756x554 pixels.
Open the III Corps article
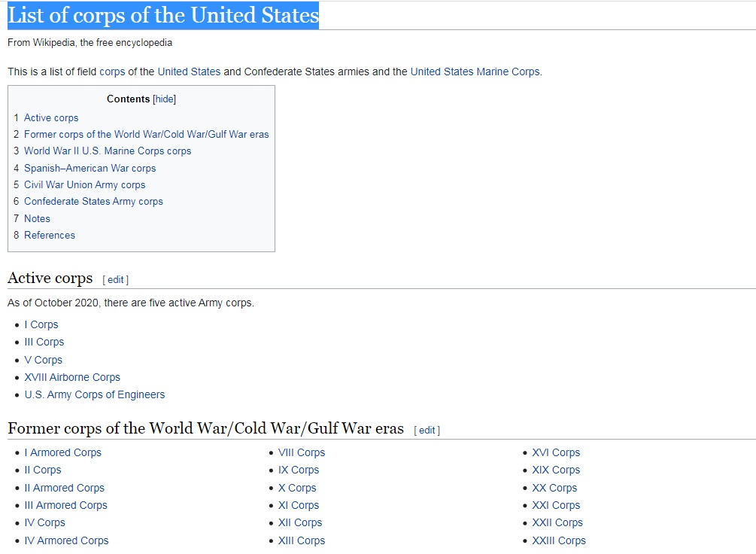(44, 342)
